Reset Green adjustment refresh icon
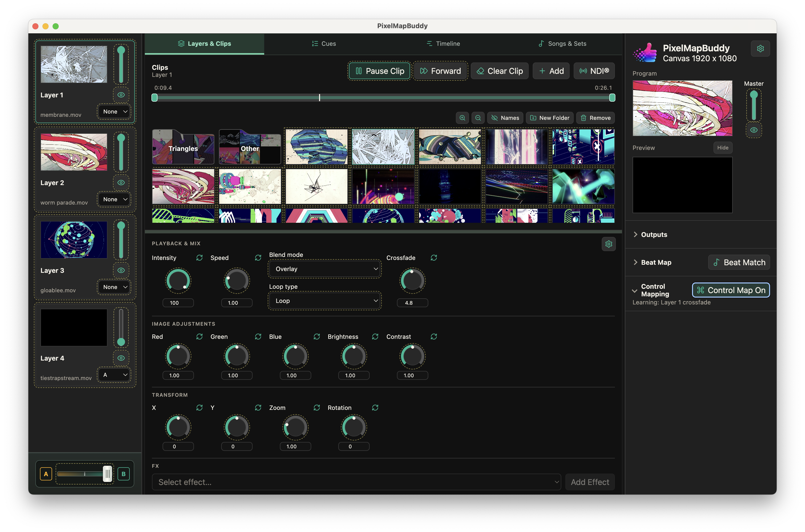This screenshot has height=532, width=805. pos(258,337)
